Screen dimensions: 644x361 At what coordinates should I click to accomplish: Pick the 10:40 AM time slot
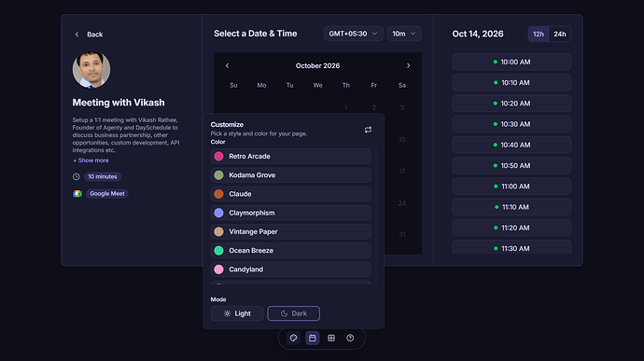511,145
